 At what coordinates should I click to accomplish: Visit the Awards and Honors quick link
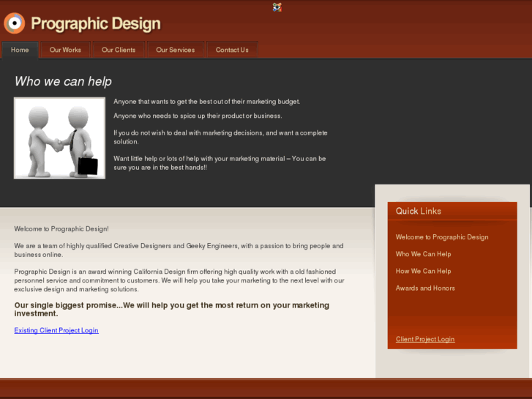[x=425, y=288]
